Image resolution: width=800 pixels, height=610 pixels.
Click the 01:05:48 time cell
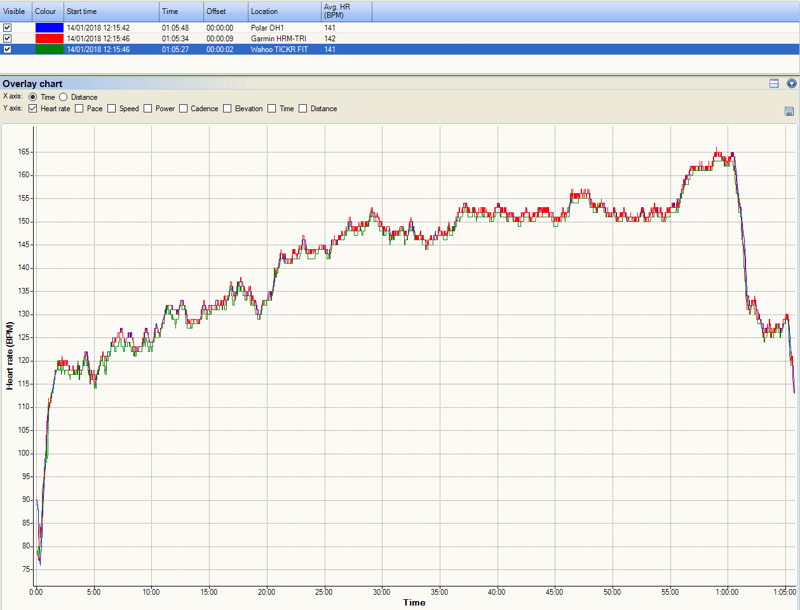click(x=175, y=28)
